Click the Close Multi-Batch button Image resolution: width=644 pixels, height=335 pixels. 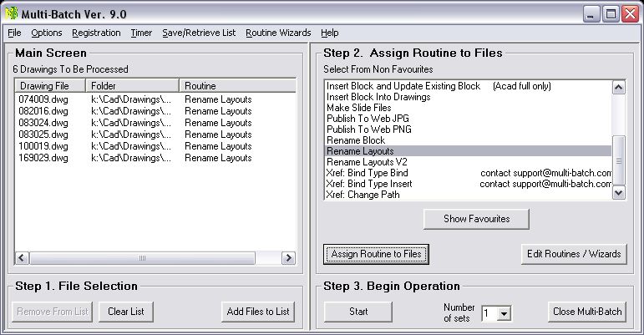click(587, 312)
